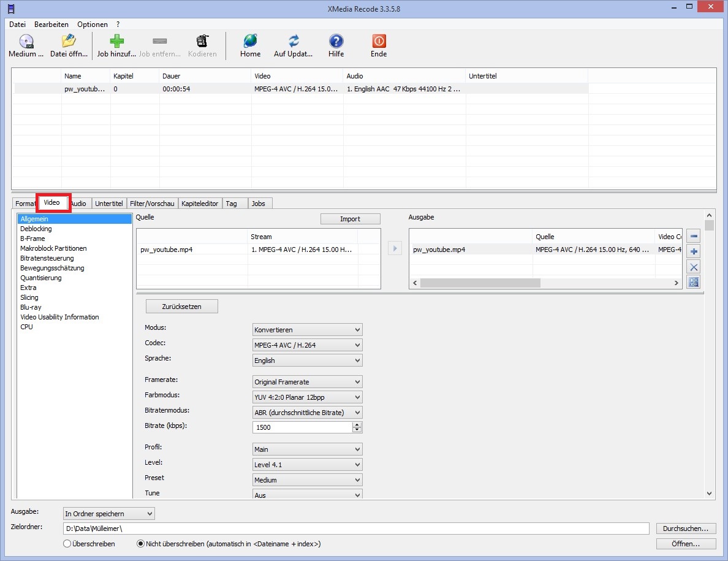Screen dimensions: 728x561
Task: Click the horizontal scrollbar in Ausgabe list
Action: [x=480, y=283]
